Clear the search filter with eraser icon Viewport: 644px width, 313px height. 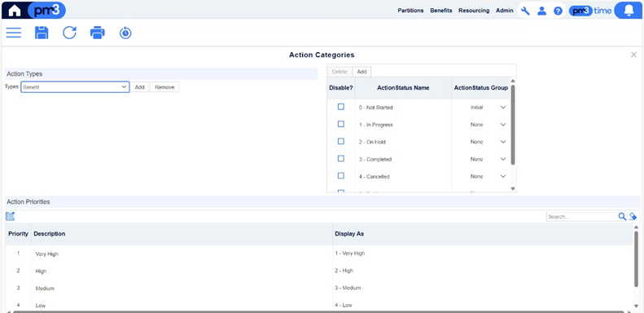[x=633, y=216]
